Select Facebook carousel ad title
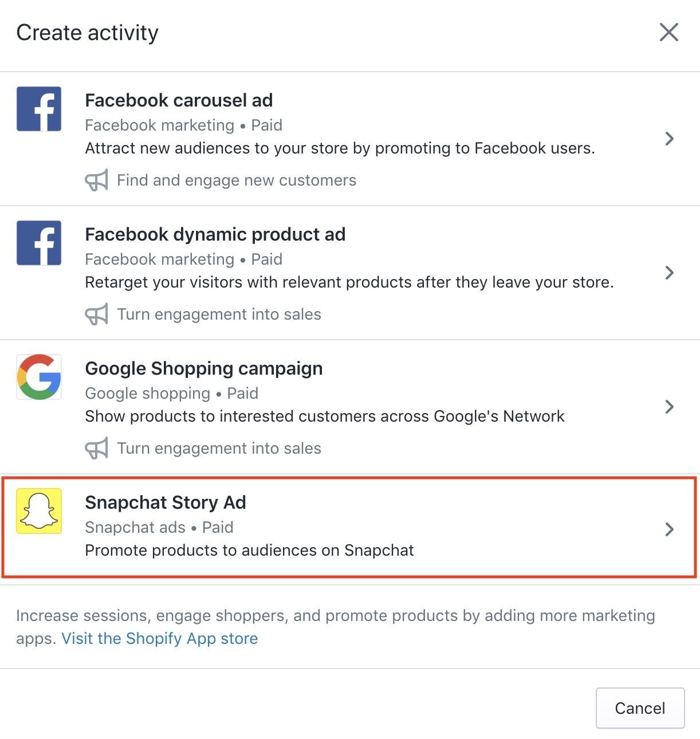The height and width of the screenshot is (739, 700). coord(179,100)
